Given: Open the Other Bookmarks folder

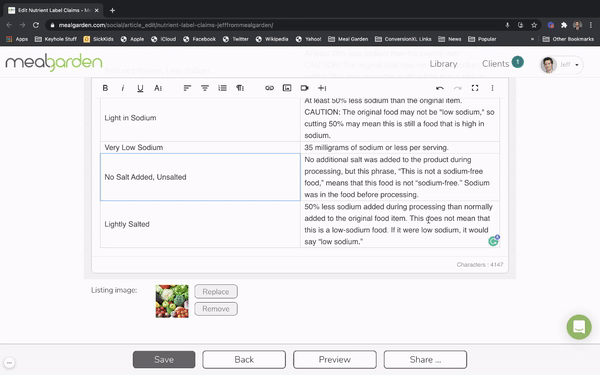Looking at the screenshot, I should pyautogui.click(x=569, y=39).
